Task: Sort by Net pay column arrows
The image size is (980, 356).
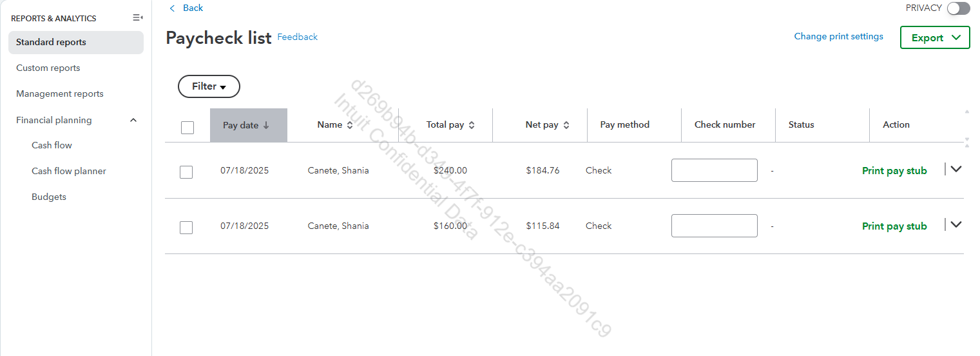Action: click(x=566, y=125)
